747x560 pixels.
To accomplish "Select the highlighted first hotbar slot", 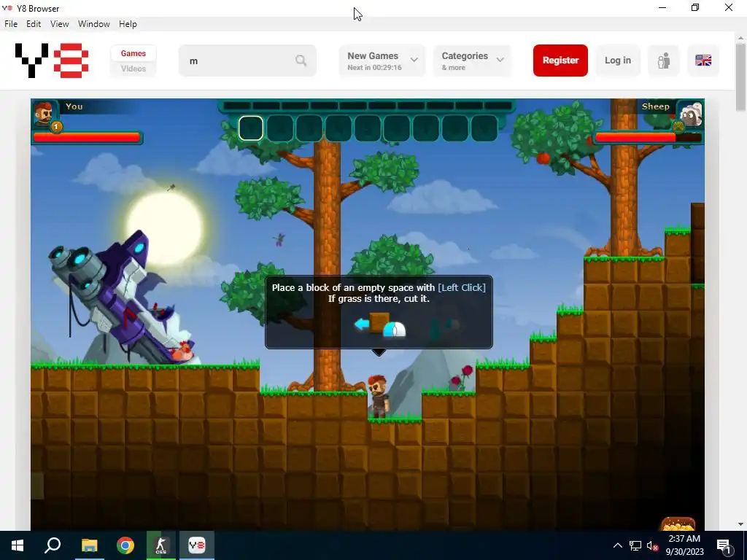I will (251, 128).
